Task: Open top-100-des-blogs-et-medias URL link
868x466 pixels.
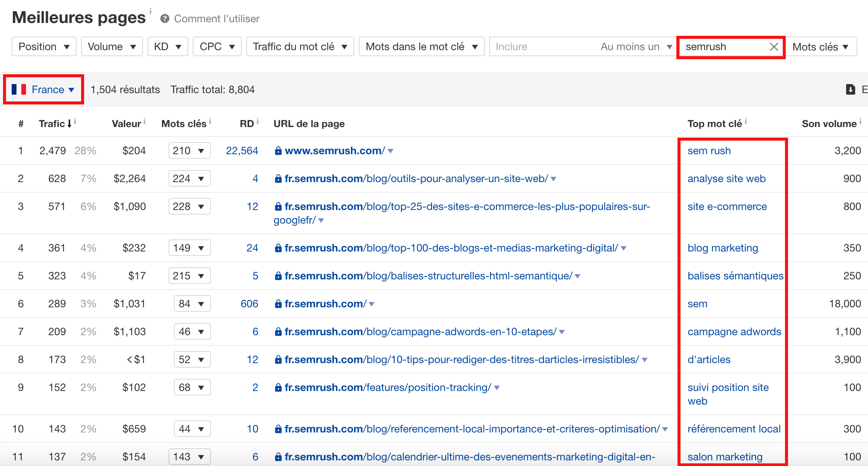Action: 452,248
